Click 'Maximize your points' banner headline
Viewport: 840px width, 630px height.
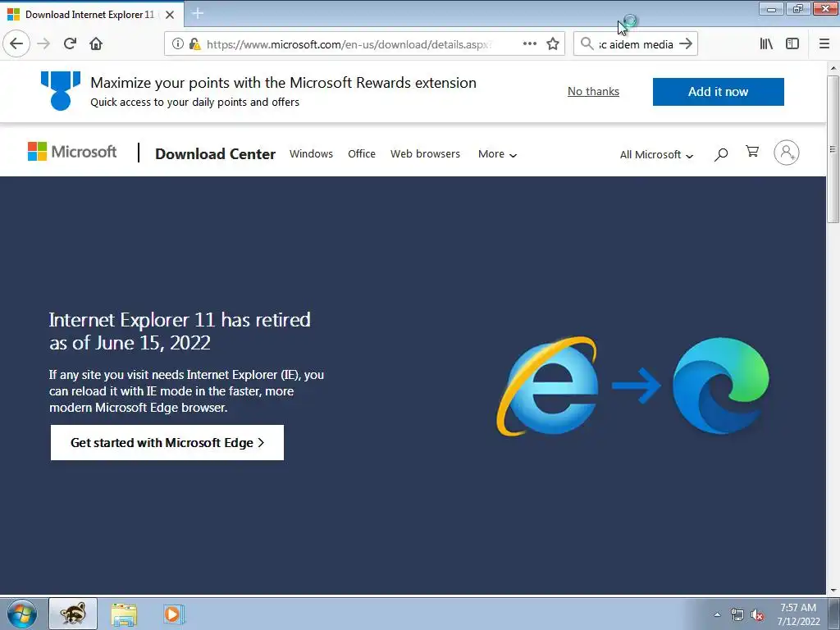click(283, 83)
